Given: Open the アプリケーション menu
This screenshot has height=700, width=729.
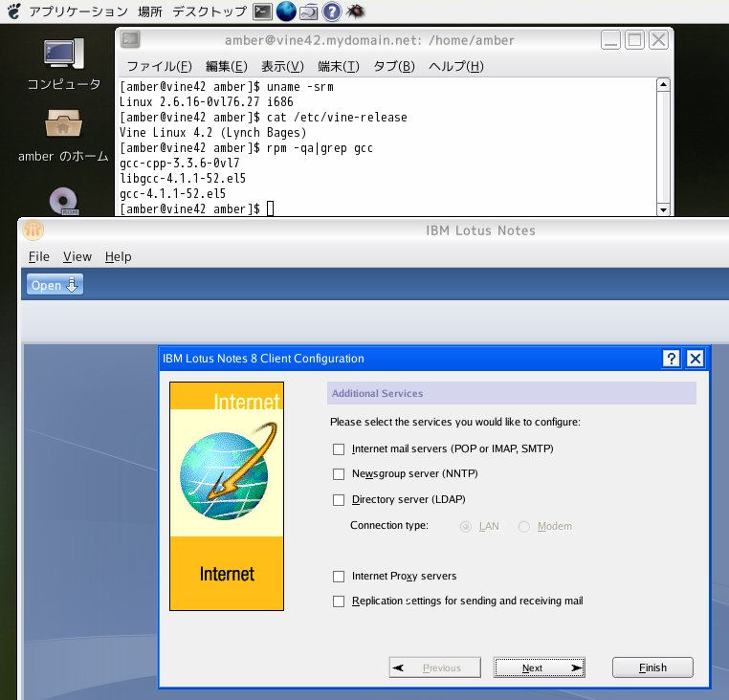Looking at the screenshot, I should 78,11.
